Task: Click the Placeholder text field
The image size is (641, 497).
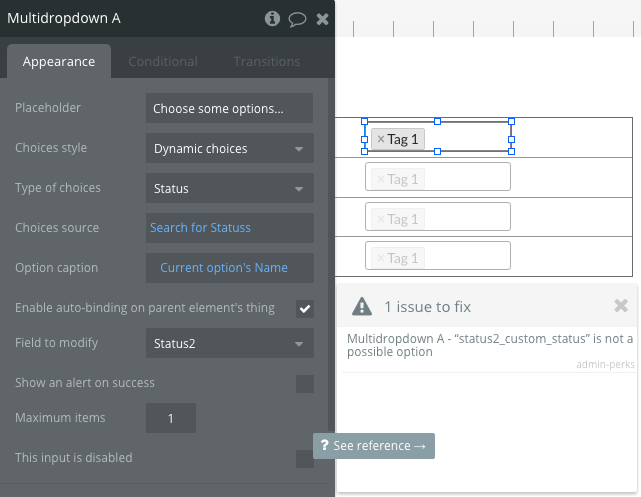Action: (229, 108)
